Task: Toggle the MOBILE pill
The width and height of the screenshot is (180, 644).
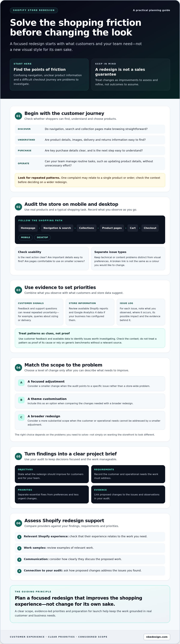Action: (25, 237)
